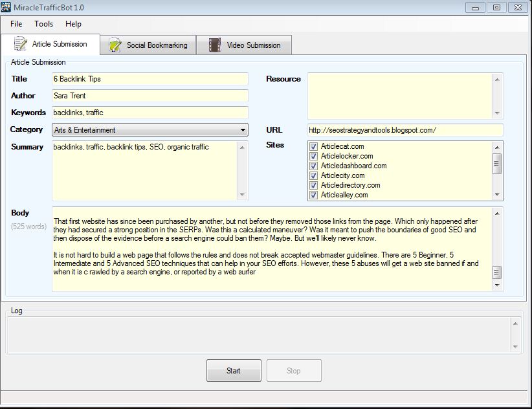532x409 pixels.
Task: Minimize the MiracleTrafficBot window
Action: point(475,8)
